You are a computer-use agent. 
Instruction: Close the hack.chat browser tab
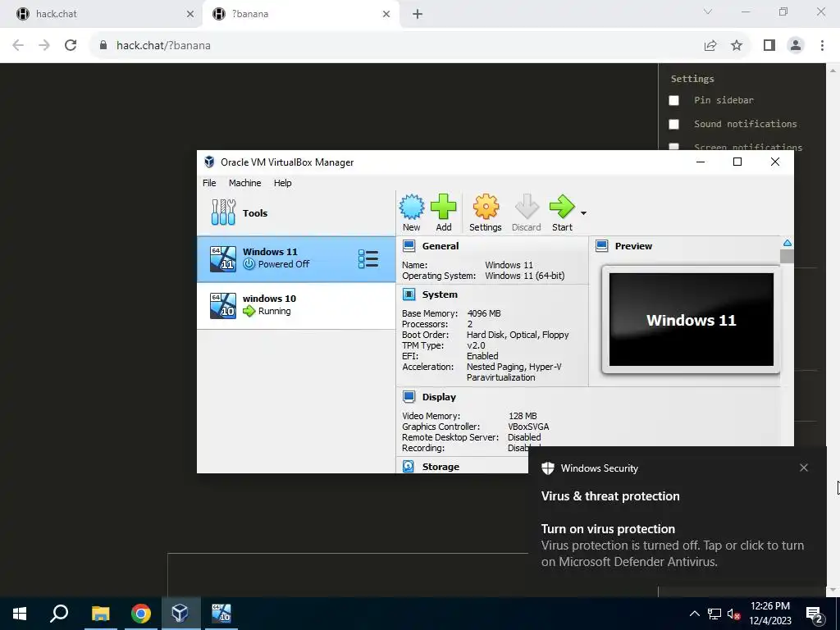189,14
